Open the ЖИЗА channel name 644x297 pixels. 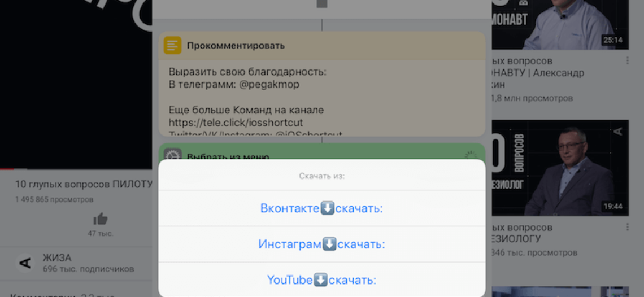coord(57,258)
